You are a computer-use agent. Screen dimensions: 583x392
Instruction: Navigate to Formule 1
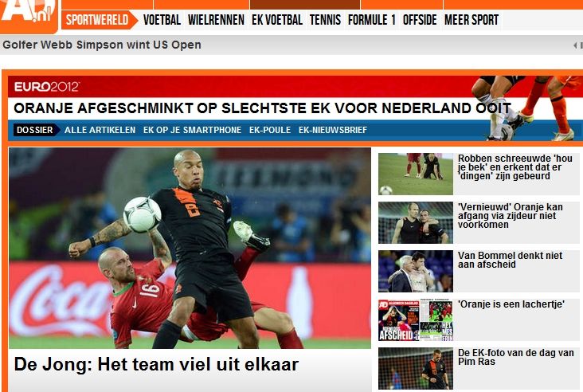(x=371, y=20)
